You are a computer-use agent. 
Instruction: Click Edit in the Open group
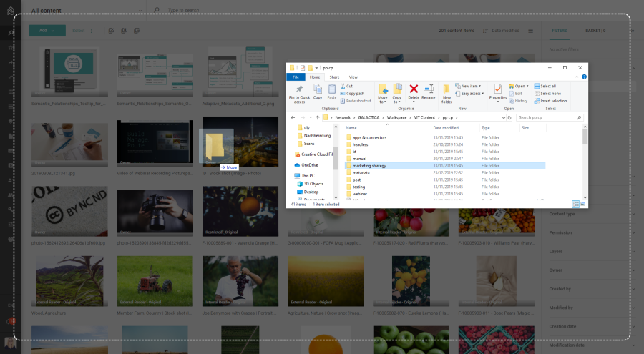516,93
